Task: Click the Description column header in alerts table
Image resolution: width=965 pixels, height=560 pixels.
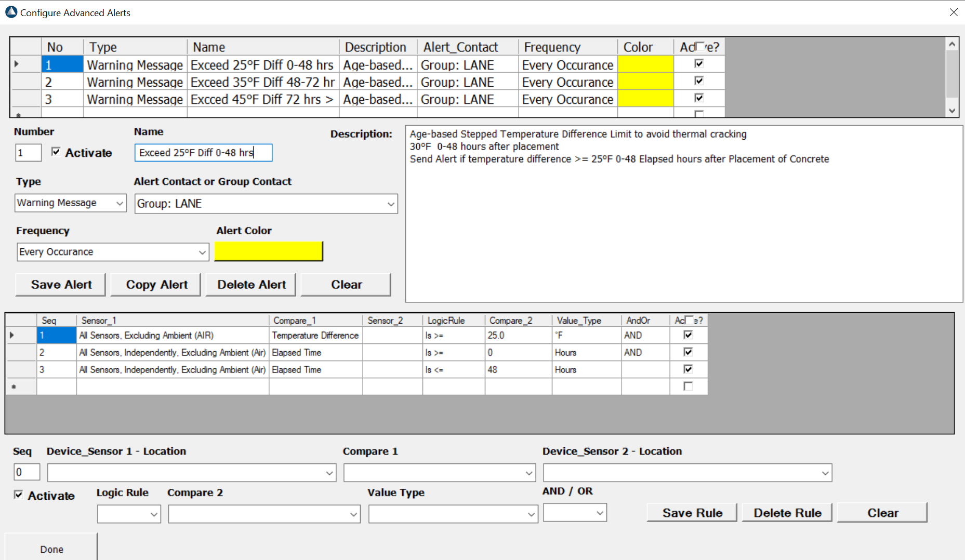Action: pos(378,47)
